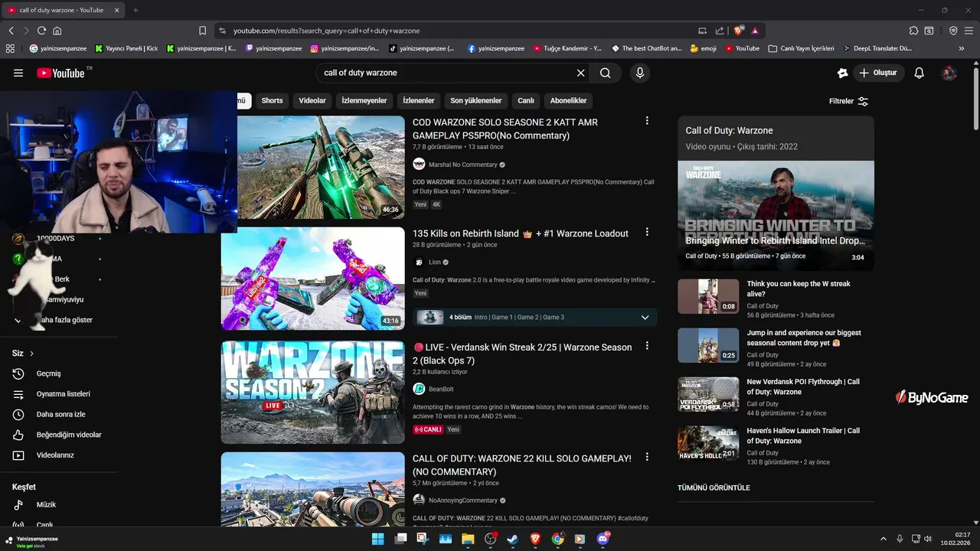Play the COD WARZONE SOLO sniper thumbnail
980x551 pixels.
point(321,167)
